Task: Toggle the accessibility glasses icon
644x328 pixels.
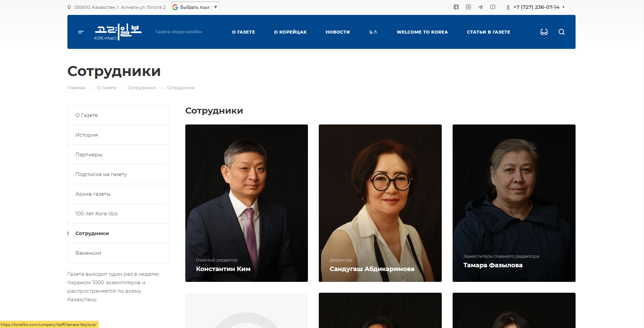Action: point(544,32)
